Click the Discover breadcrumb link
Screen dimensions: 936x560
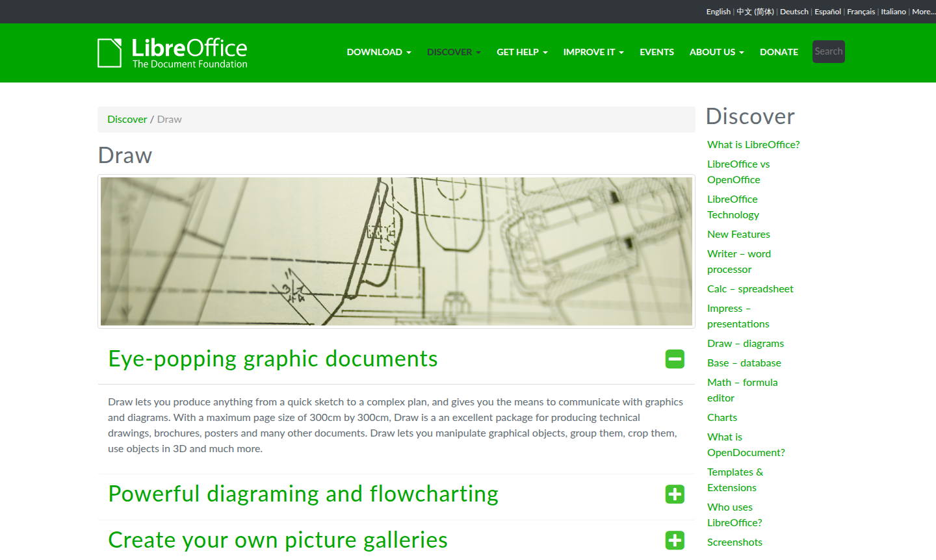(127, 120)
